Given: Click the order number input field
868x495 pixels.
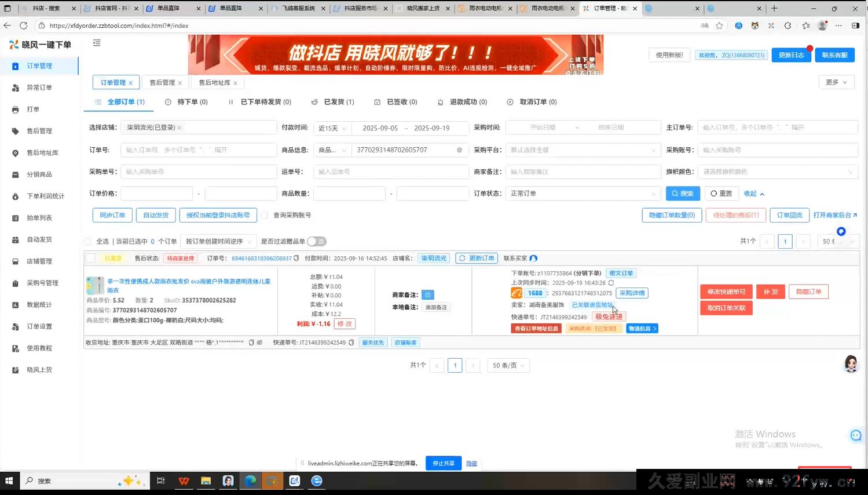Looking at the screenshot, I should 198,150.
